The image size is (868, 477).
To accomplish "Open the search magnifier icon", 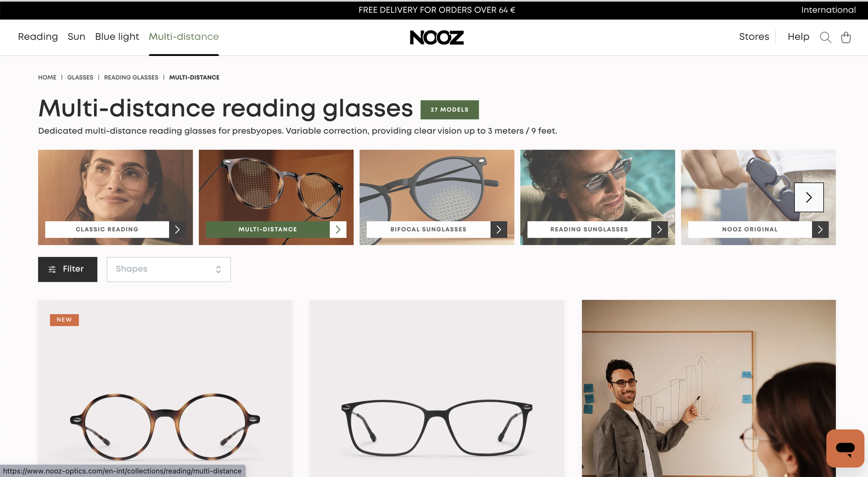I will [825, 37].
